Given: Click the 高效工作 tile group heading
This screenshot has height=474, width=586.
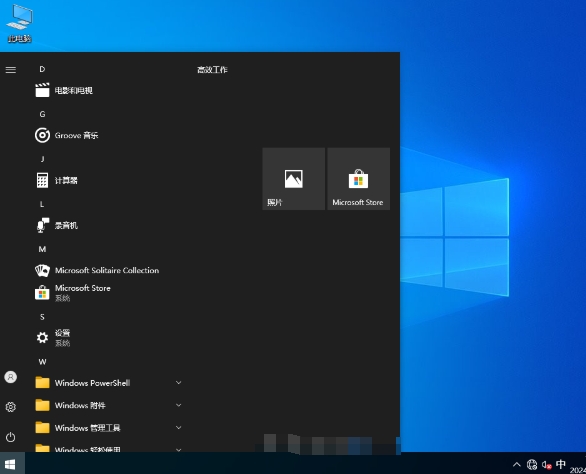Looking at the screenshot, I should [212, 70].
